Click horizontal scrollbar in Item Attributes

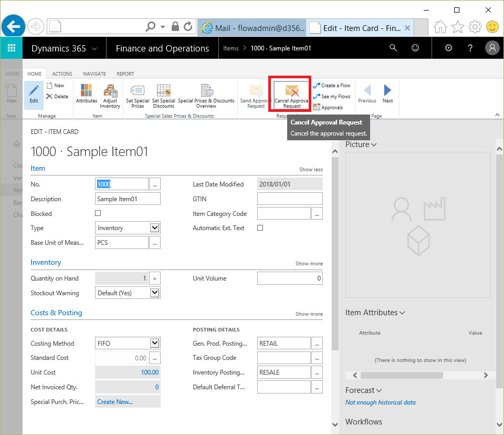[402, 375]
